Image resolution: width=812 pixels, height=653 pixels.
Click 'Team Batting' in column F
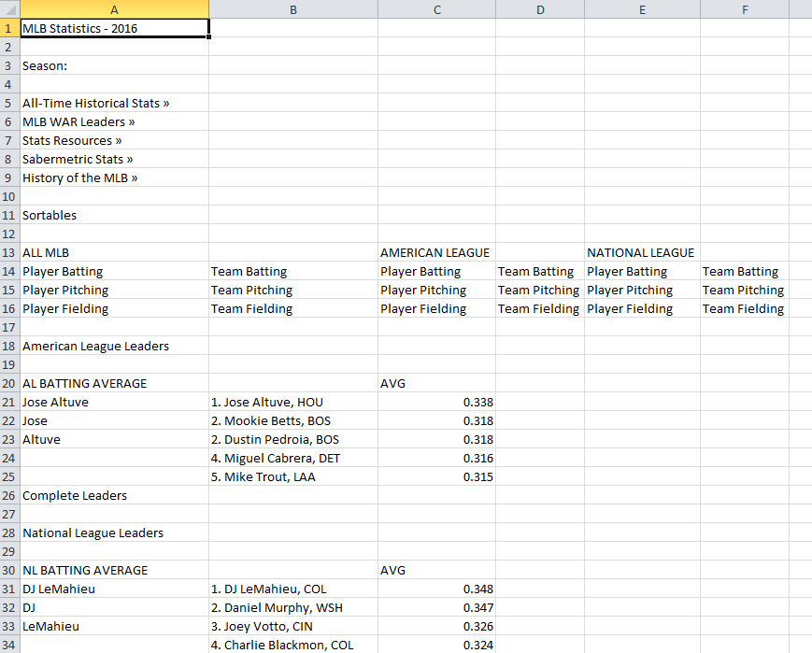745,271
